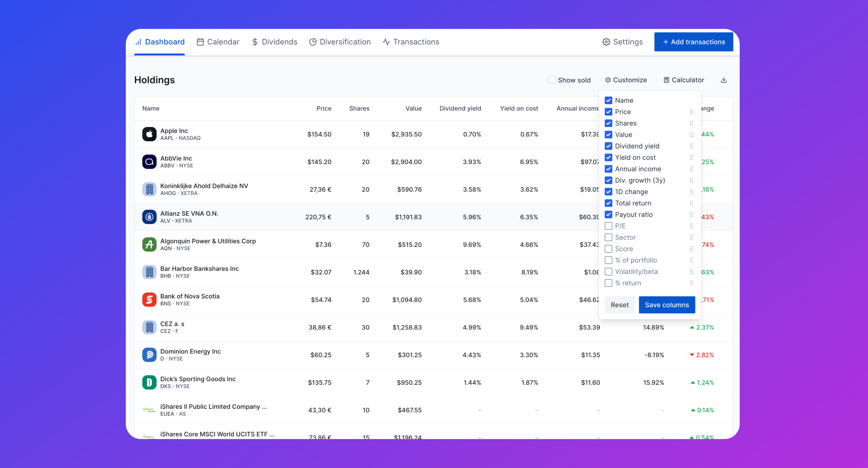Open the Calculator tool
Screen dimensions: 868x468
tap(684, 80)
